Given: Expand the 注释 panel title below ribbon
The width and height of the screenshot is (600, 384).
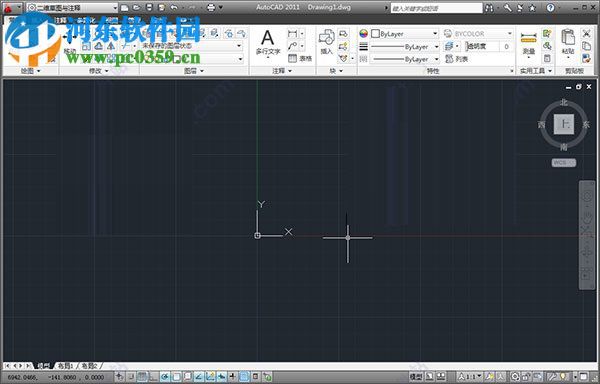Looking at the screenshot, I should 282,71.
